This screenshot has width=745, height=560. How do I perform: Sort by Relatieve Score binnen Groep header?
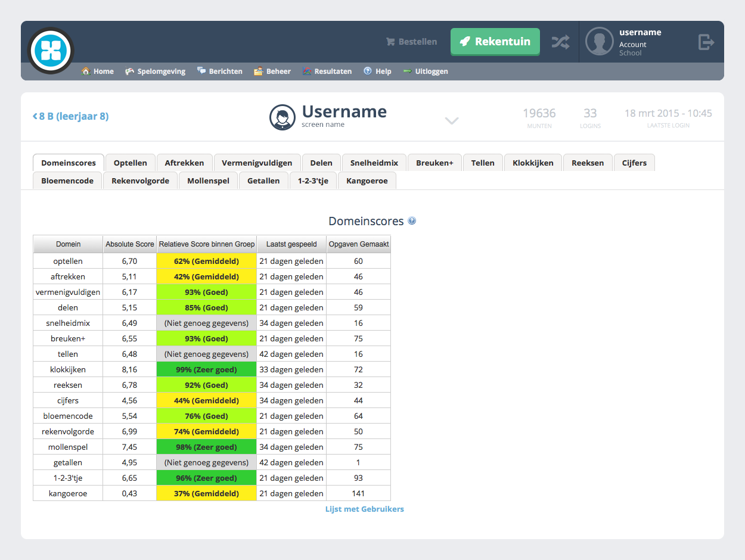coord(207,244)
